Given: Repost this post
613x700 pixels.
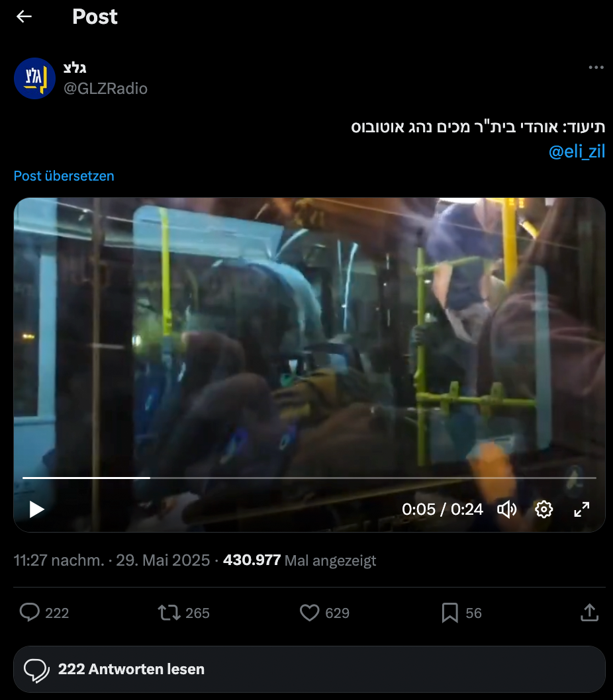Looking at the screenshot, I should click(169, 613).
